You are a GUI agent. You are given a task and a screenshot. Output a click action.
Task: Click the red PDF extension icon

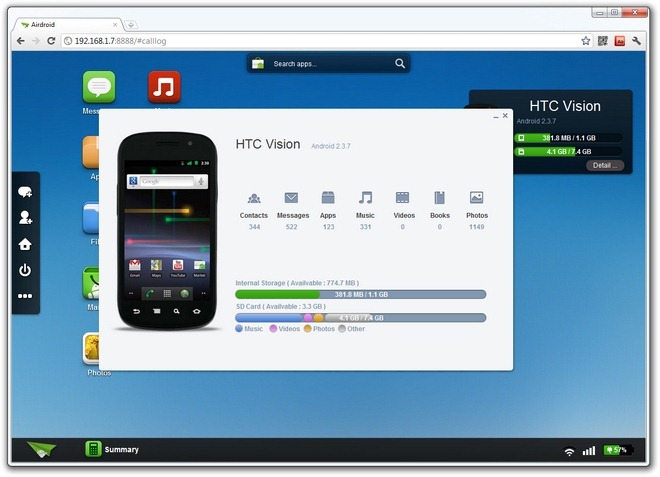pyautogui.click(x=620, y=41)
